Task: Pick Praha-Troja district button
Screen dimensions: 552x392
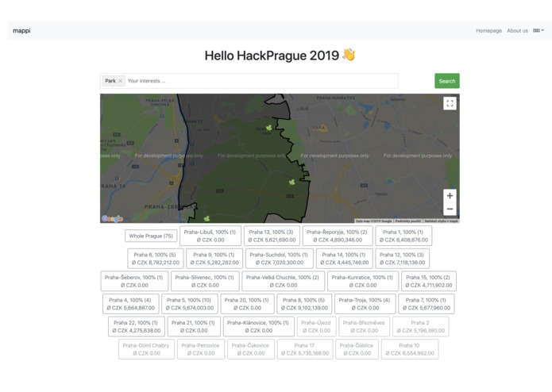Action: point(365,304)
